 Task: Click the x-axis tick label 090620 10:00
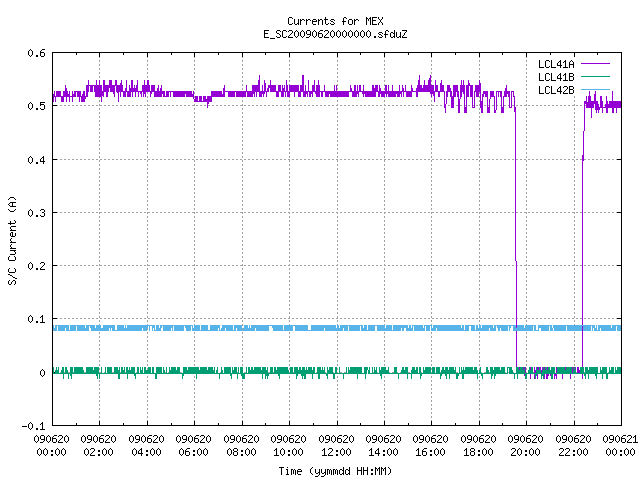(289, 445)
